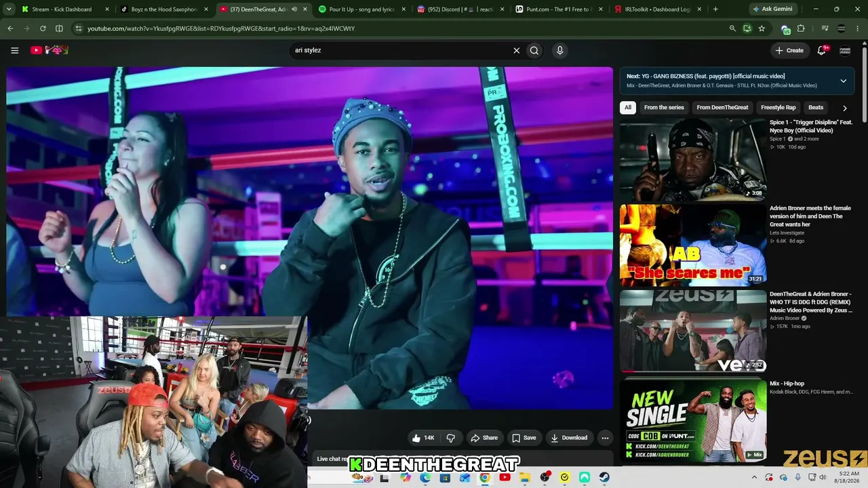Toggle the browser split view icon

(x=59, y=28)
